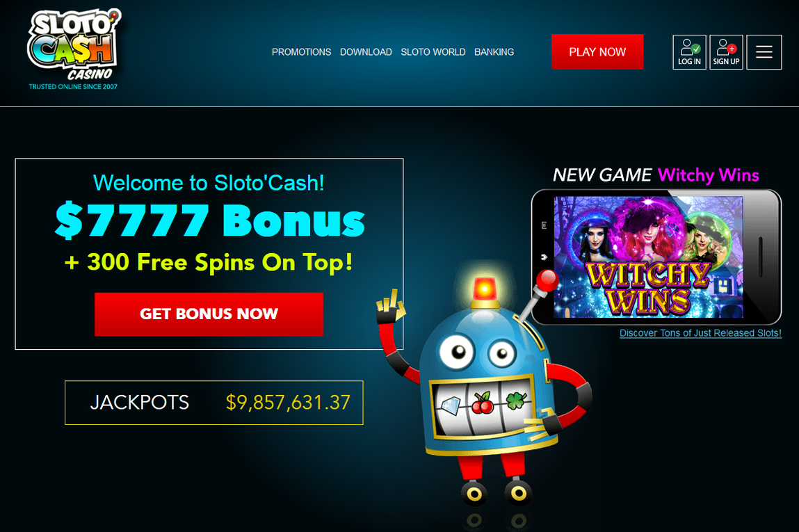Expand the hamburger menu

pyautogui.click(x=764, y=52)
